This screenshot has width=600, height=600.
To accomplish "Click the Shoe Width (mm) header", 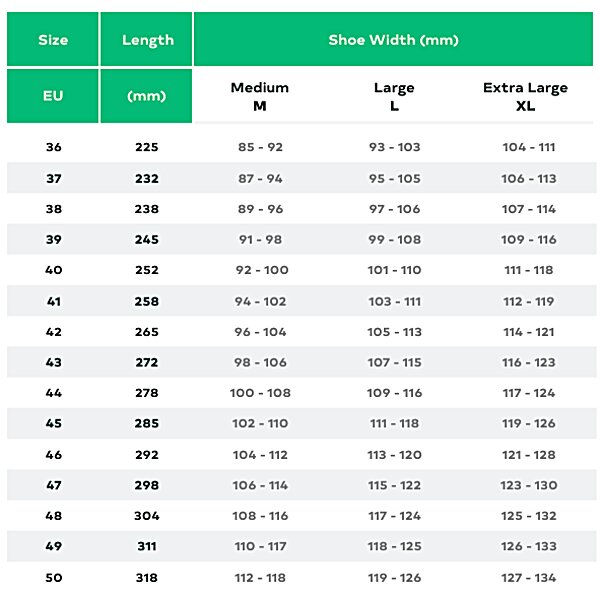I will 393,39.
